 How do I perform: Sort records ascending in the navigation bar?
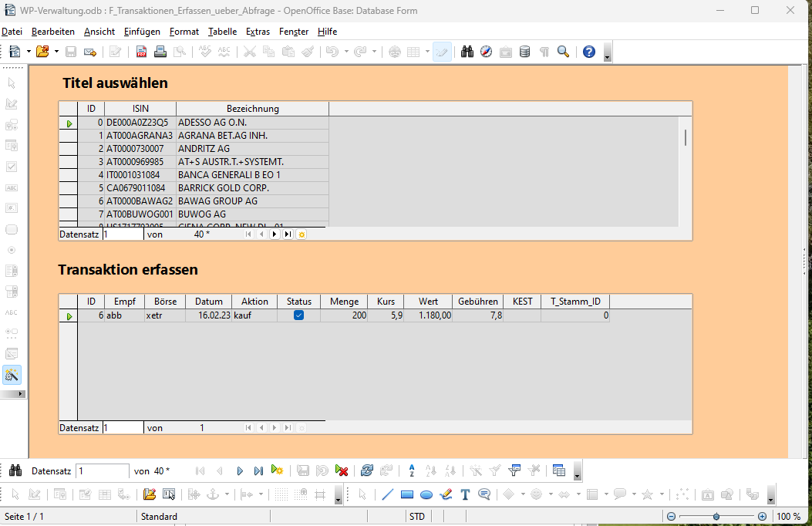[x=412, y=470]
